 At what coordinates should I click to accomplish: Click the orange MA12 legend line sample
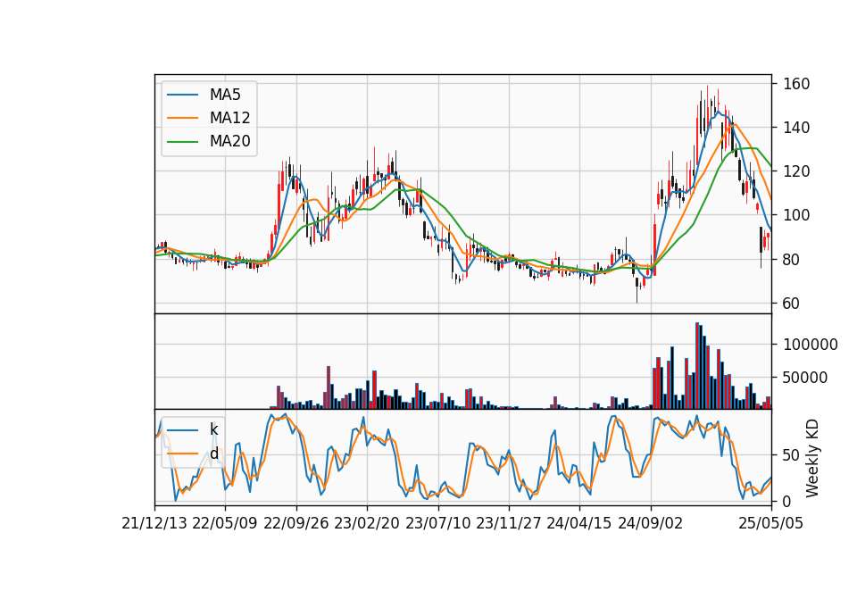pyautogui.click(x=182, y=118)
